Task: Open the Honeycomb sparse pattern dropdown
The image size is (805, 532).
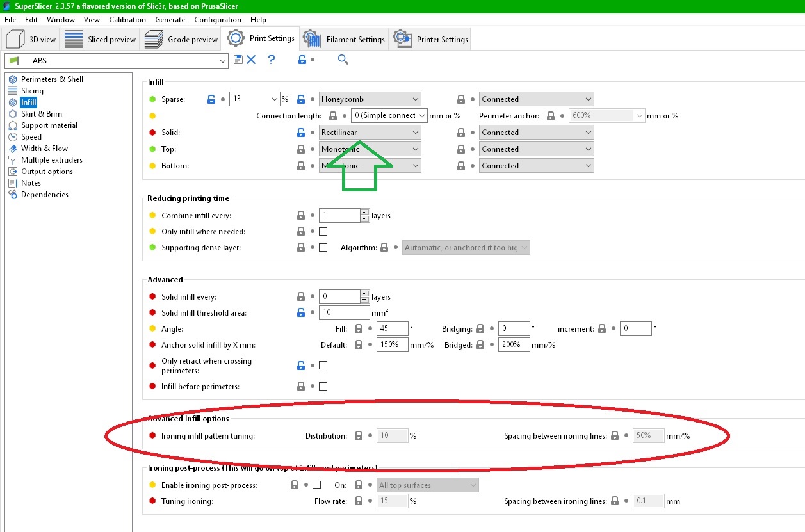Action: (x=370, y=99)
